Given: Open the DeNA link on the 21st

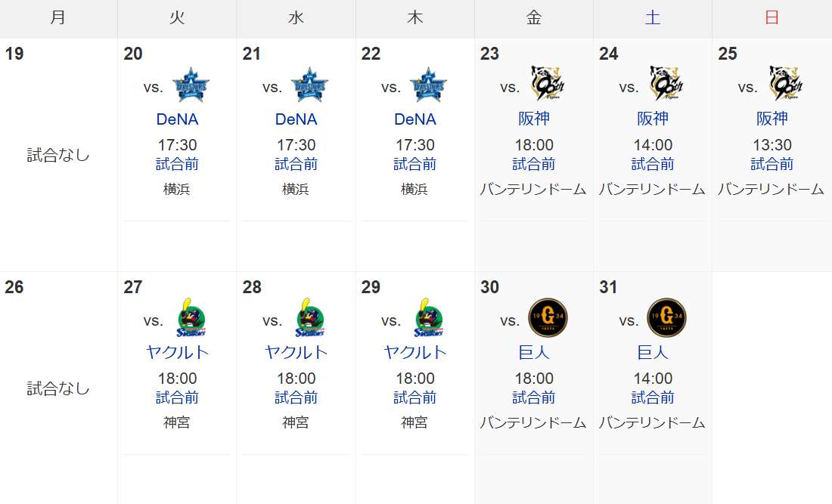Looking at the screenshot, I should [296, 119].
